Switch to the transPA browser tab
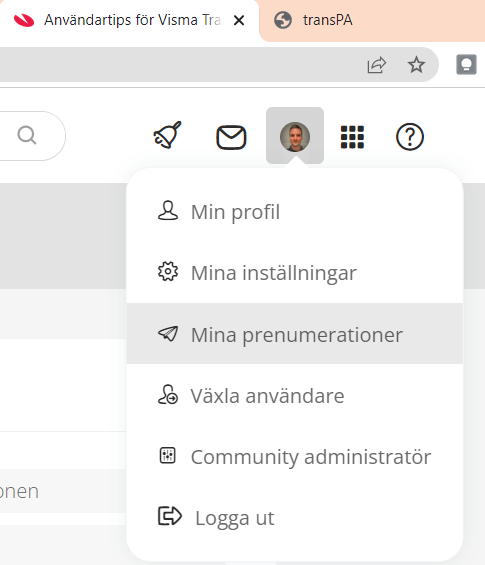The width and height of the screenshot is (485, 565). (x=372, y=21)
